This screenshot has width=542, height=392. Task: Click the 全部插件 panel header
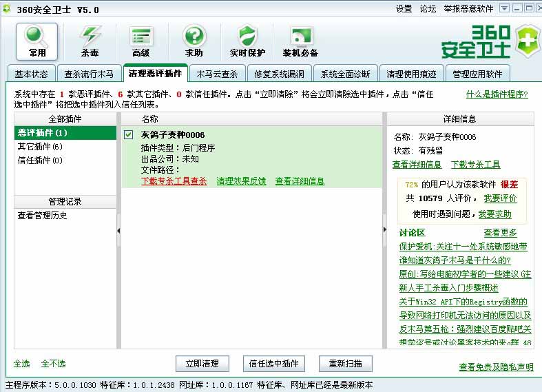(65, 119)
